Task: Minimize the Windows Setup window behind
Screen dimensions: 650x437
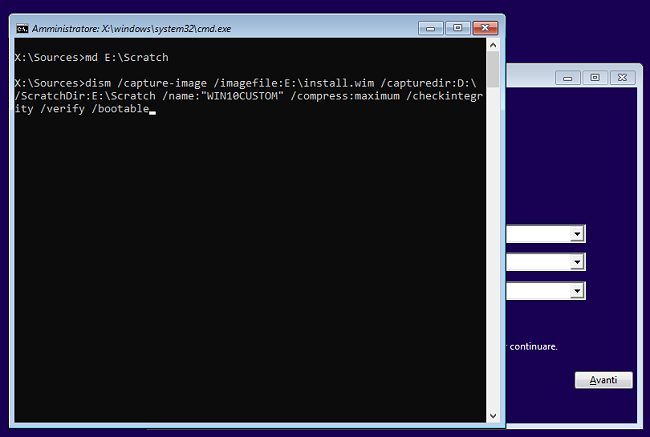Action: tap(568, 78)
